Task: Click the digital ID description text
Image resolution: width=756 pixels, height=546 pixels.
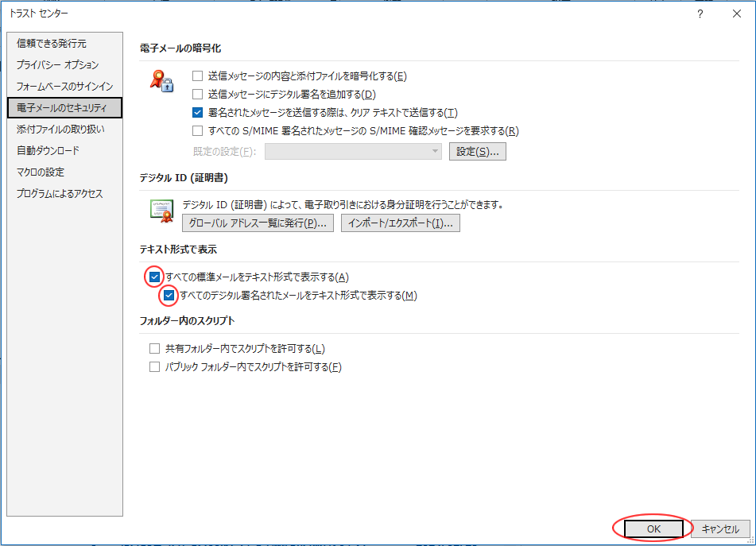Action: coord(343,205)
